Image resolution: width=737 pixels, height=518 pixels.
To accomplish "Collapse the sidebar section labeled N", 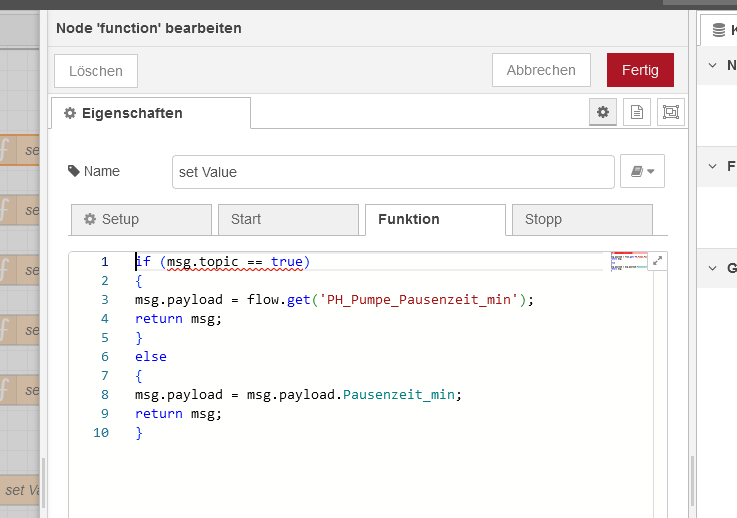I will (713, 65).
